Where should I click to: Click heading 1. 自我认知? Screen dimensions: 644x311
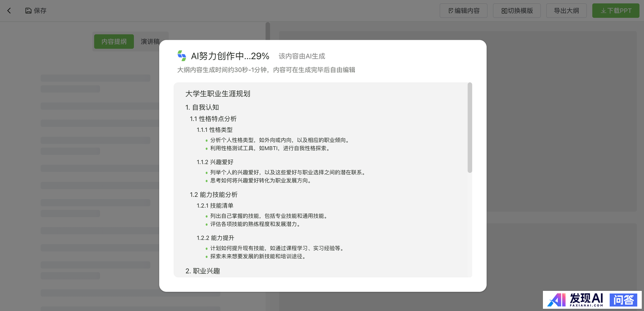click(202, 107)
